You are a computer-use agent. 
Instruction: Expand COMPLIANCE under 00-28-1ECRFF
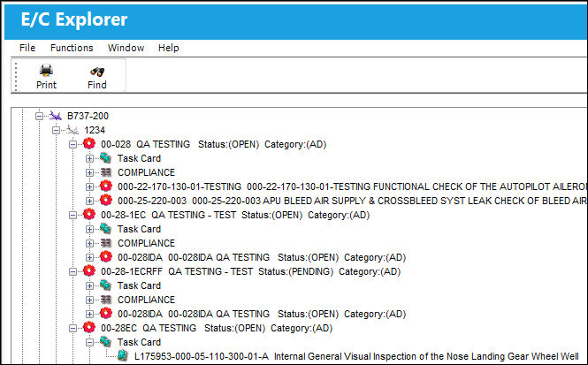point(89,300)
